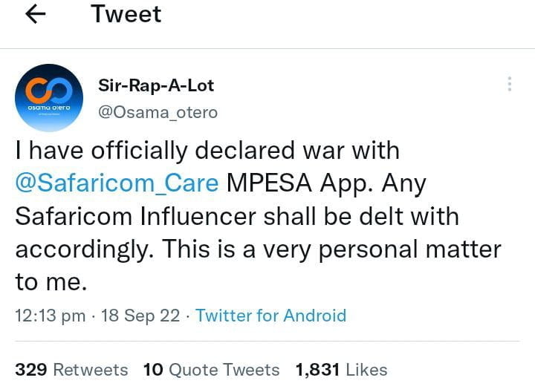Show the 1,831 Likes list
Viewport: 535px width, 392px height.
click(x=341, y=369)
